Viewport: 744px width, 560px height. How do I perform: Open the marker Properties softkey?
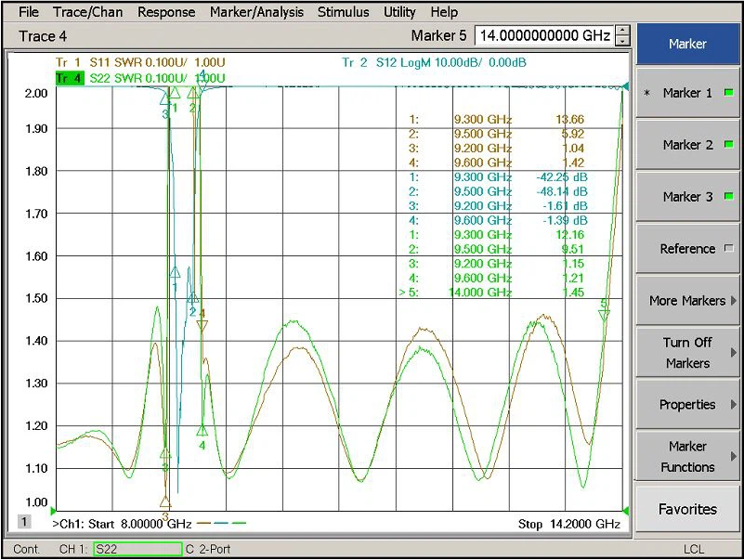point(687,405)
